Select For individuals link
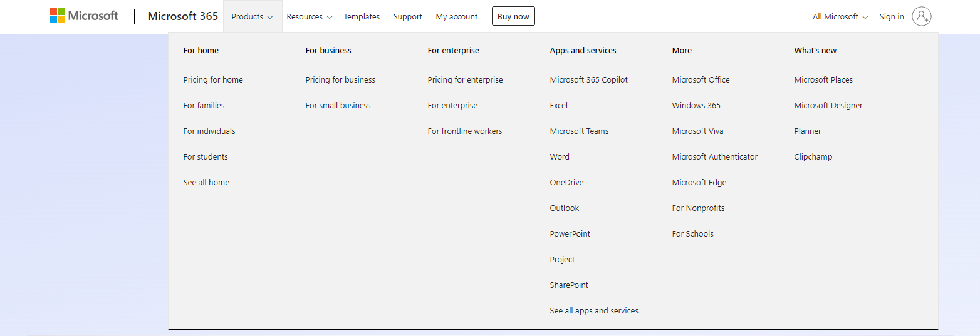980x336 pixels. [209, 131]
